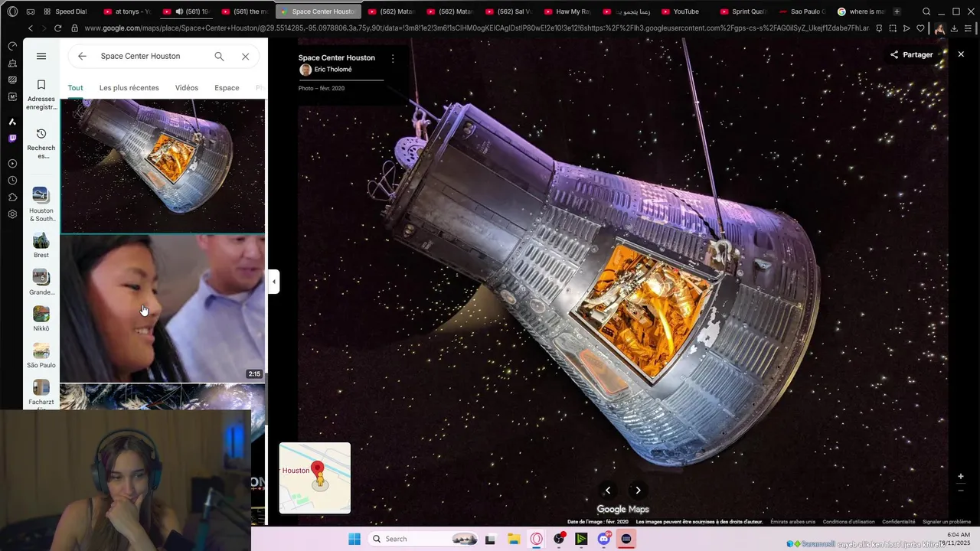This screenshot has height=551, width=980.
Task: Open Conditions d'utilisation link
Action: click(848, 522)
